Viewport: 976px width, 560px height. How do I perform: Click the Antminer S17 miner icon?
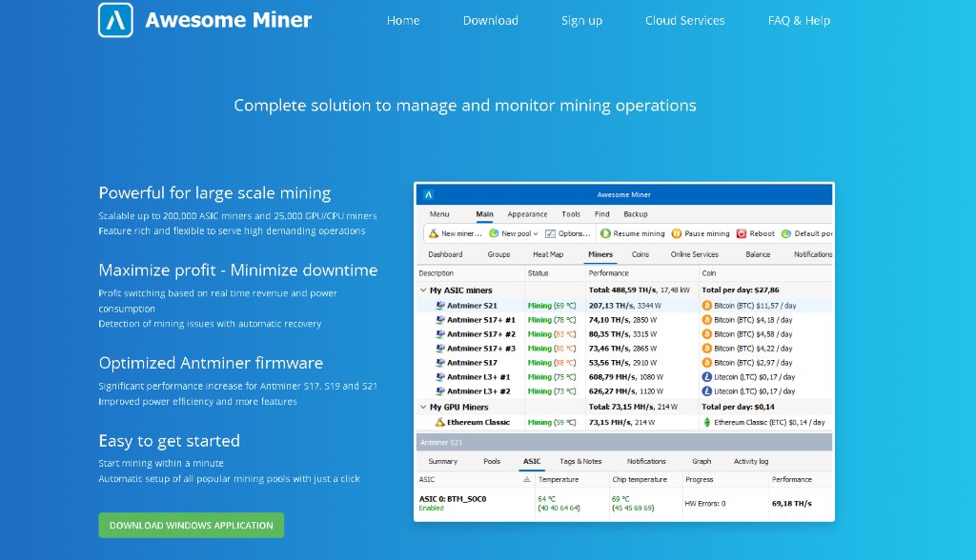coord(440,363)
